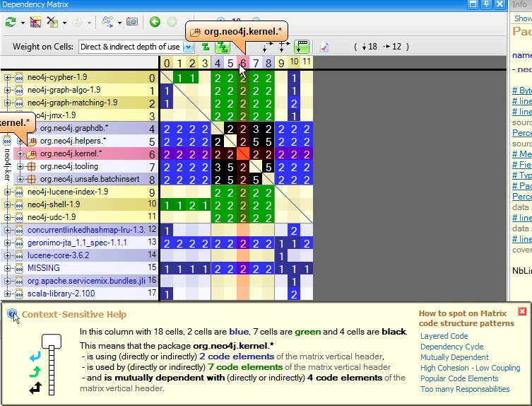Open the Too many Responsabilities link
Screen dimensions: 532x406
[465, 389]
